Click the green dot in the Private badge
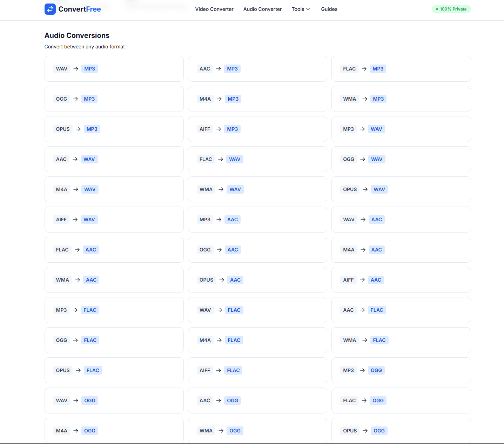 pos(436,9)
